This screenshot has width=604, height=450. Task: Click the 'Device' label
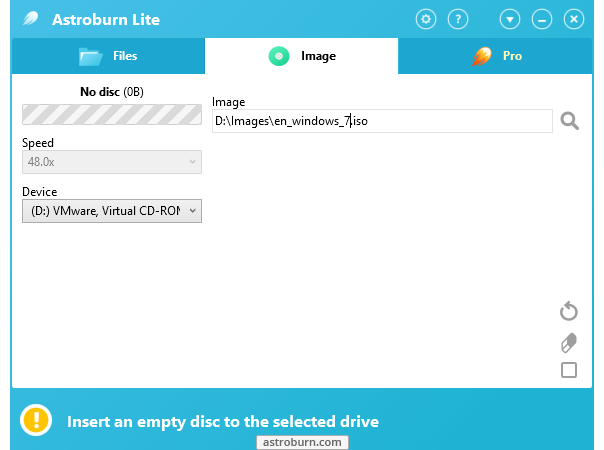40,191
